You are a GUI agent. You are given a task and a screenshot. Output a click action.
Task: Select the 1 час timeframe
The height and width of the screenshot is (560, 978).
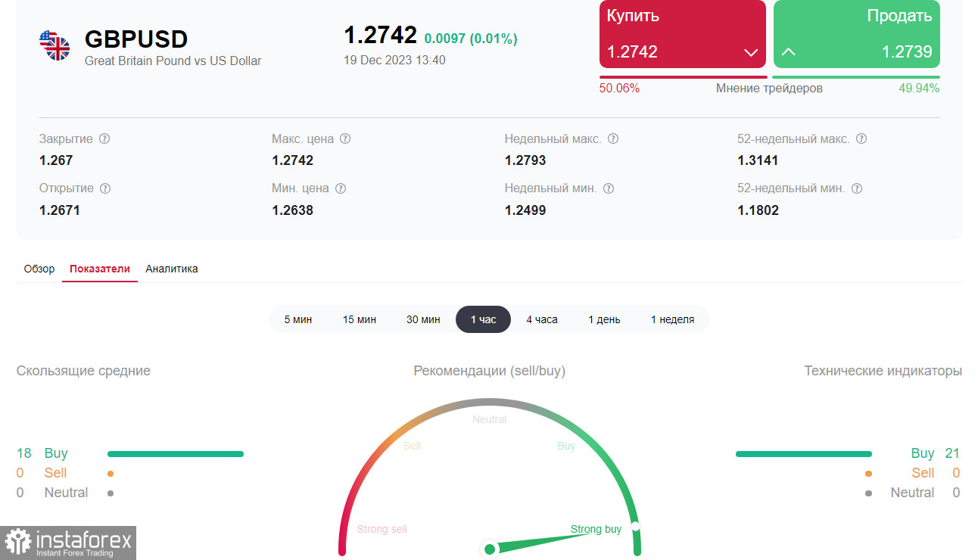(x=483, y=319)
